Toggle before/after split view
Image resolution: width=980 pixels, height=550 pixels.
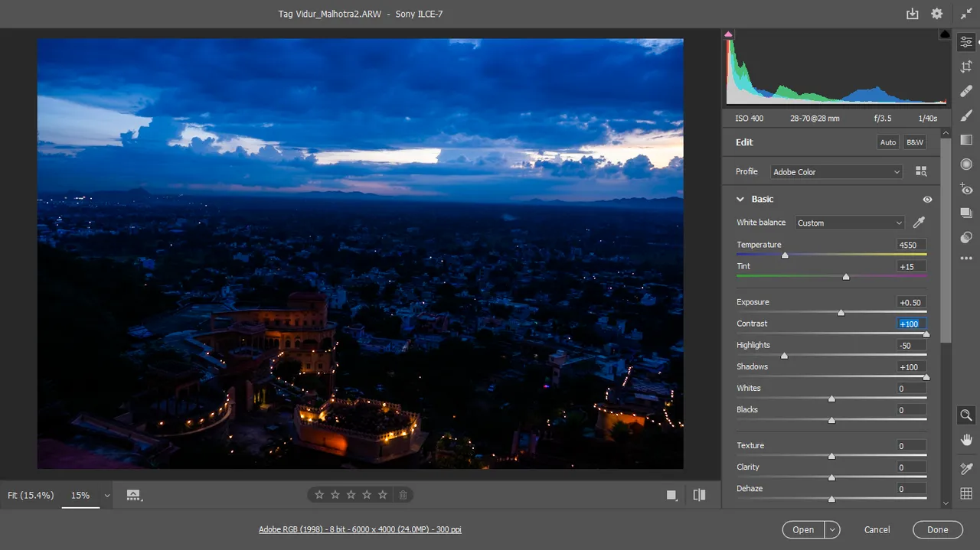pyautogui.click(x=699, y=495)
